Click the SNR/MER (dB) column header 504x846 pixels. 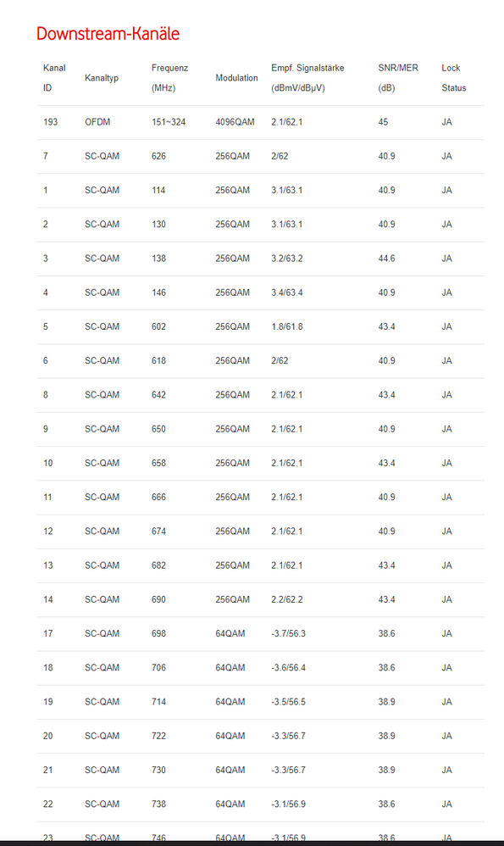click(x=398, y=78)
